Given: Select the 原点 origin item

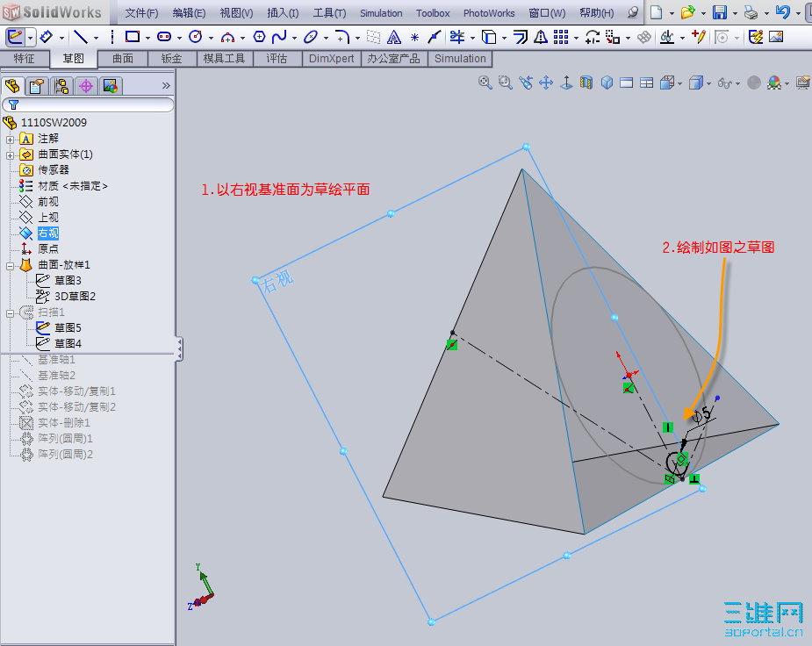Looking at the screenshot, I should pyautogui.click(x=48, y=249).
